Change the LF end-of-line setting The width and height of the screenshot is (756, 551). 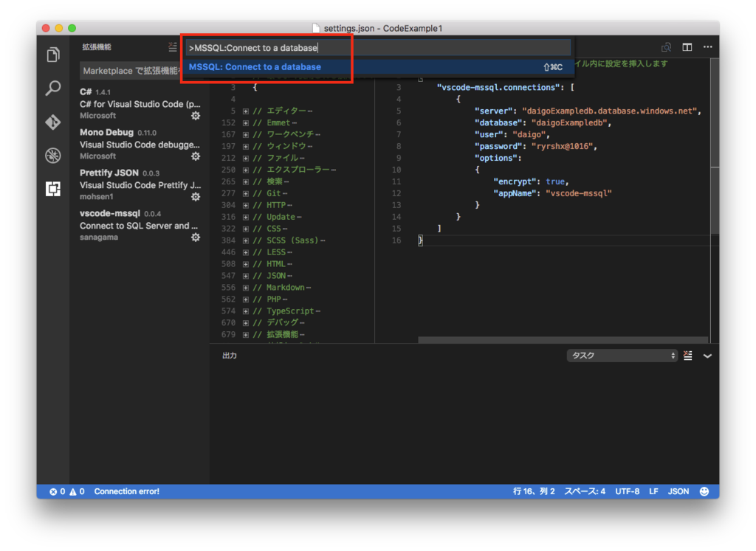pos(653,491)
